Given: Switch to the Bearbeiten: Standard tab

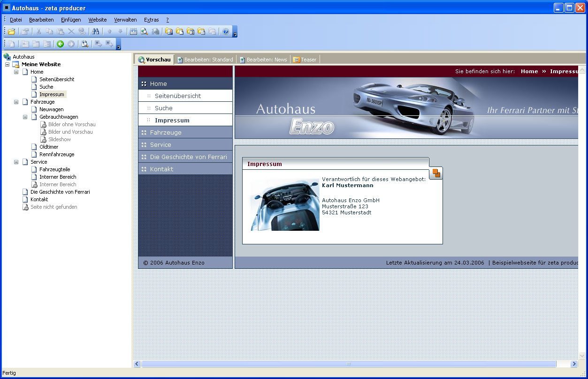Looking at the screenshot, I should (x=205, y=60).
